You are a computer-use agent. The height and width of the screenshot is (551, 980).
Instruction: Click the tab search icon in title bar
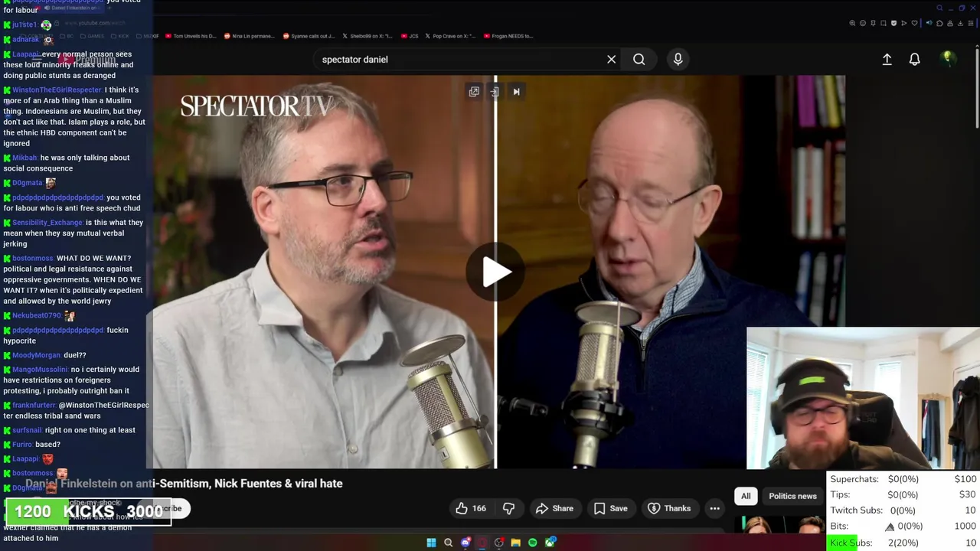(x=939, y=8)
